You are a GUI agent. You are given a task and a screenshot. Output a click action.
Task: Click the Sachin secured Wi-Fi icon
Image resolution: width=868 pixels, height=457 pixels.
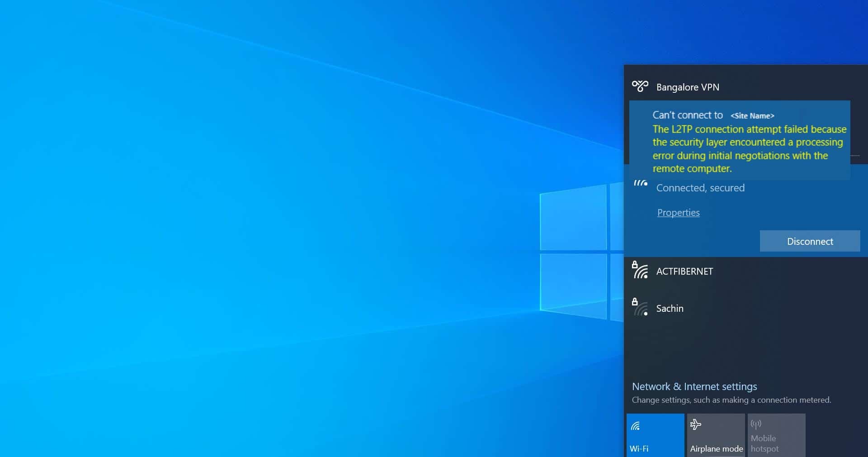point(640,308)
